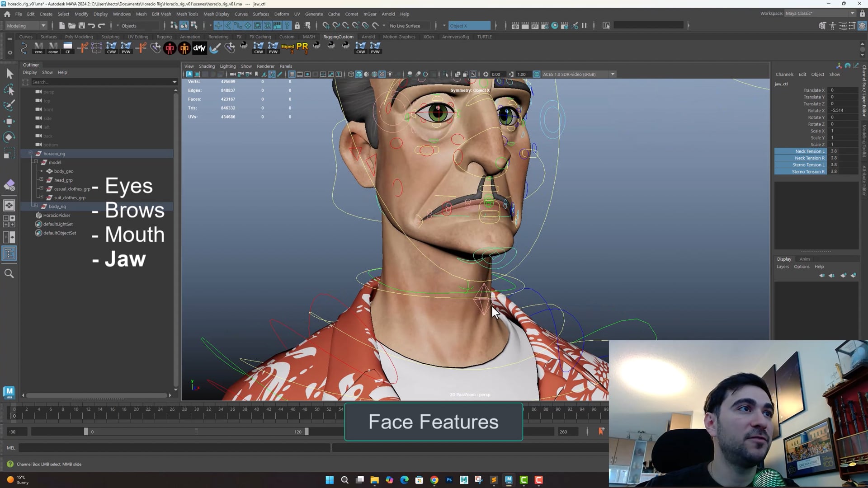Open Maya app from Windows taskbar
The height and width of the screenshot is (488, 868).
509,480
